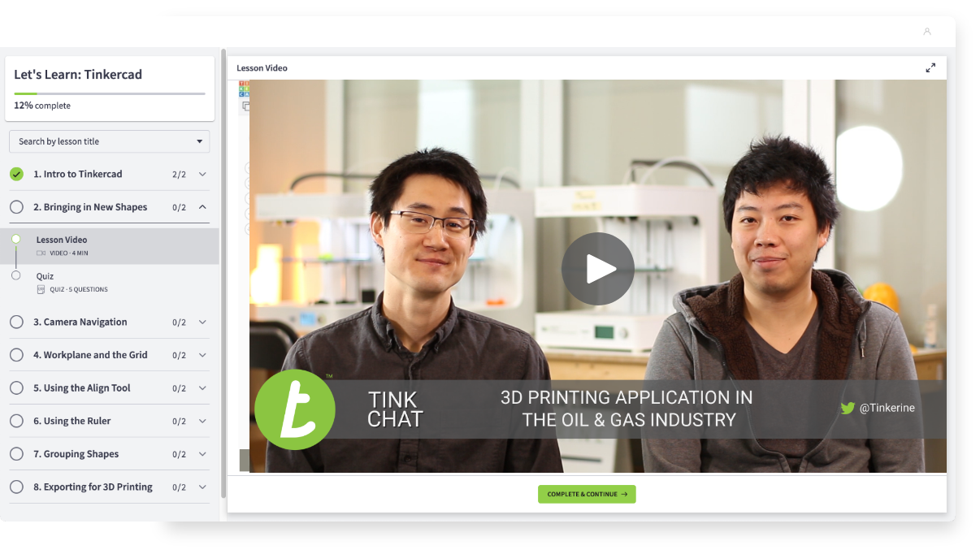Click the Lesson Video progress circle
Viewport: 980px width, 554px height.
(16, 239)
